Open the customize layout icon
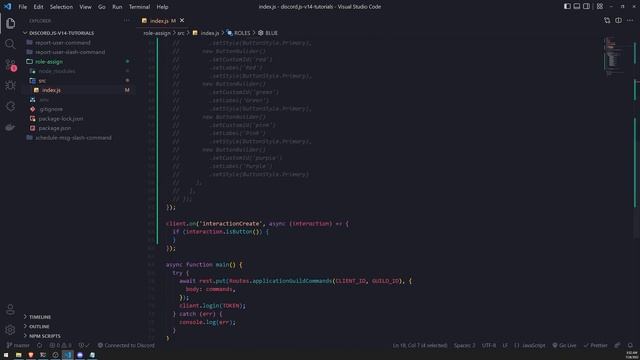The height and width of the screenshot is (360, 640). coord(600,7)
